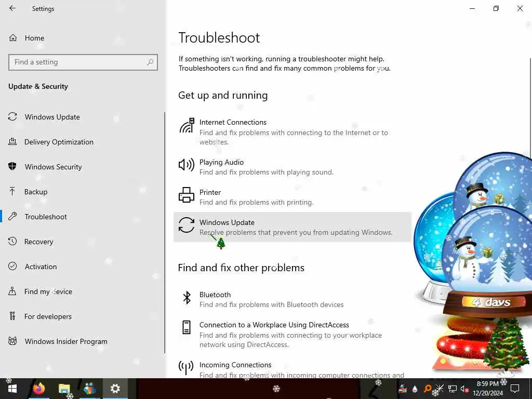532x399 pixels.
Task: Click the search magnifier icon in Find a setting
Action: (x=150, y=62)
